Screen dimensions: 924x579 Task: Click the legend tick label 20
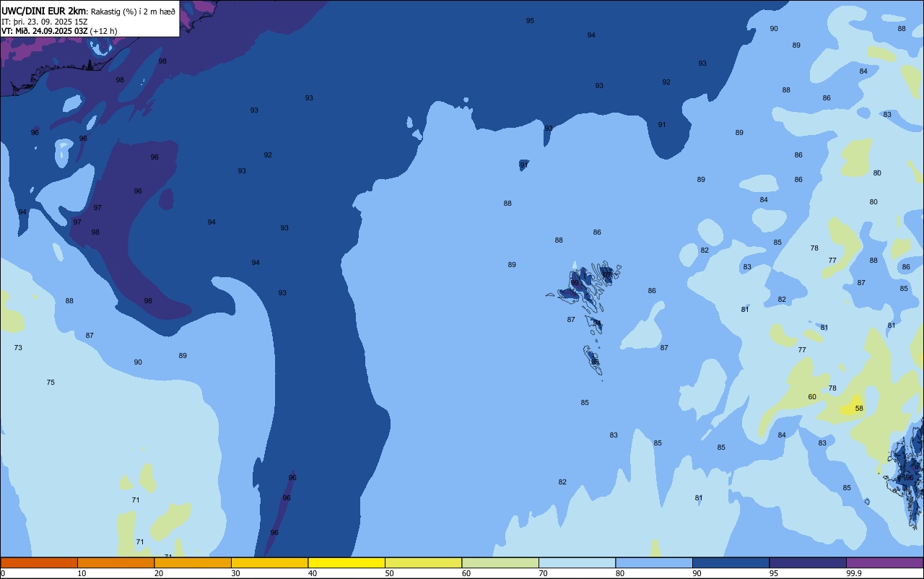tap(159, 573)
